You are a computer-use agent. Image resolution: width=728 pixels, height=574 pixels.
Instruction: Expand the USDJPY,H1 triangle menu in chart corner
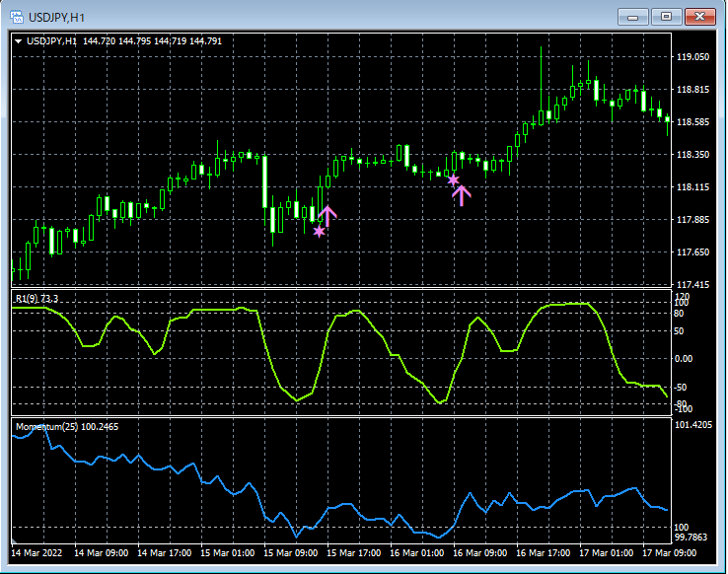point(19,41)
